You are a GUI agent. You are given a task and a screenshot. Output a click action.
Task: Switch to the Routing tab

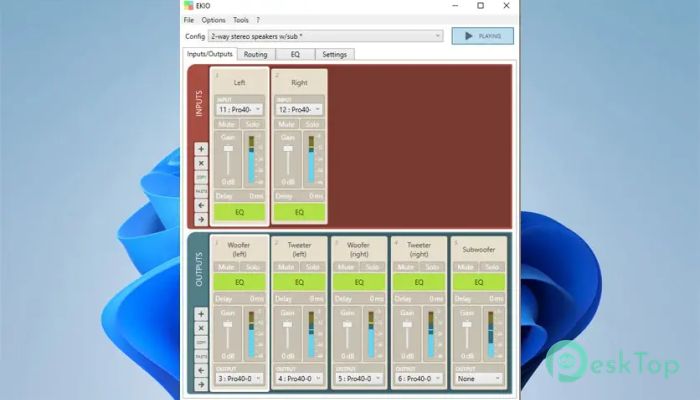[256, 54]
